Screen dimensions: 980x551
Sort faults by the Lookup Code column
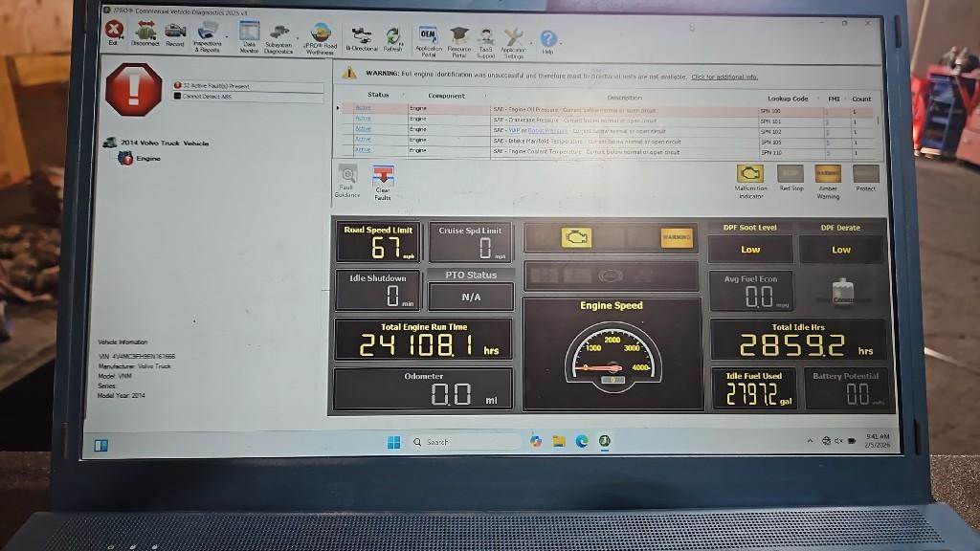coord(787,98)
